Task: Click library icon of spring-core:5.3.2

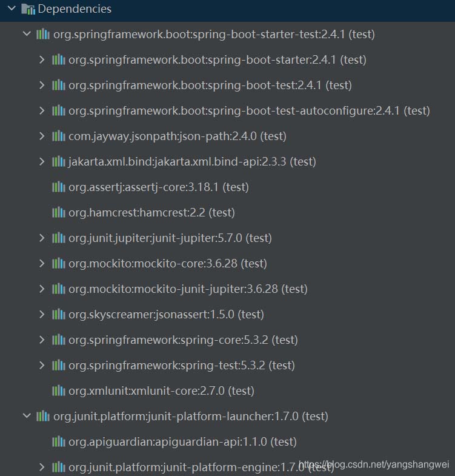Action: [x=59, y=340]
